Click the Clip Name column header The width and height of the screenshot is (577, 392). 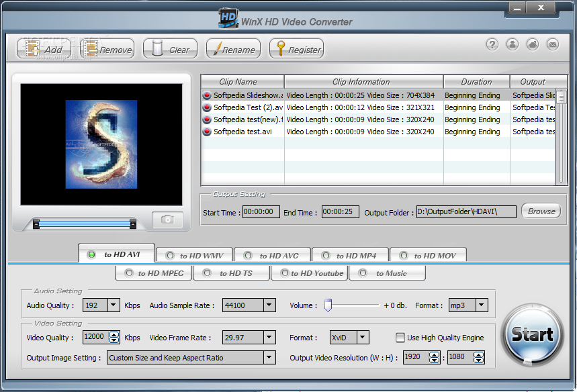pos(242,82)
